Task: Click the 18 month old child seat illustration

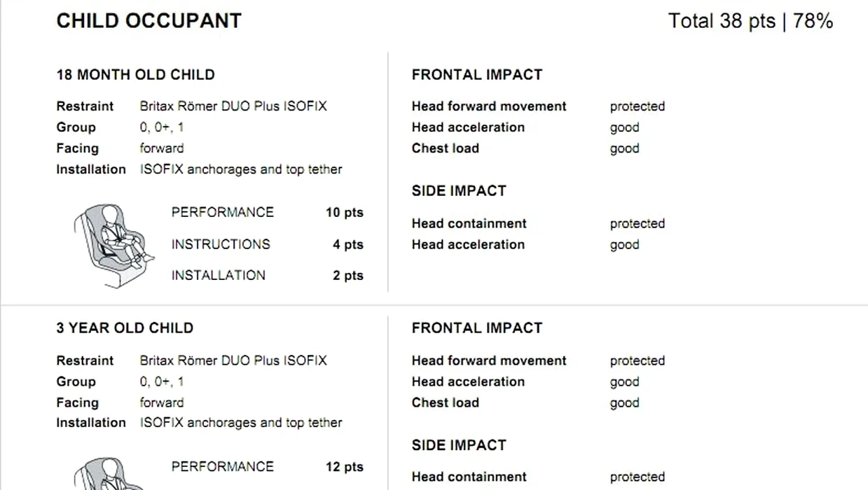Action: pos(112,245)
